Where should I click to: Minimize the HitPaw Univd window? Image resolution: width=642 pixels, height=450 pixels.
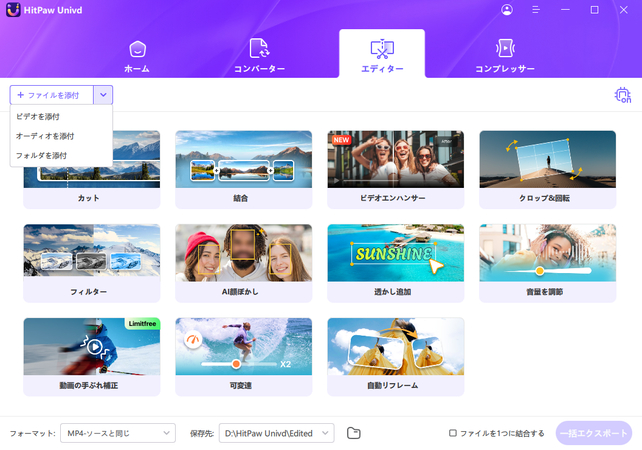pos(565,10)
